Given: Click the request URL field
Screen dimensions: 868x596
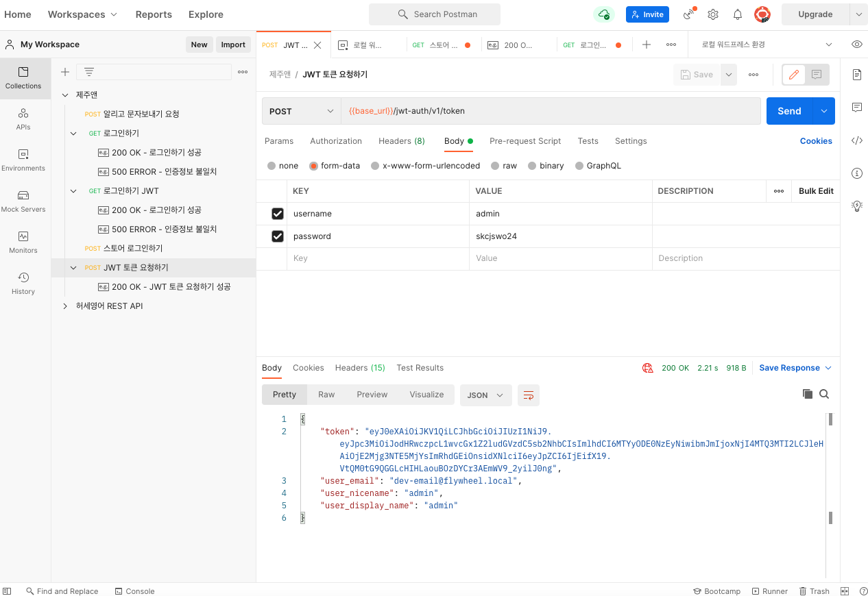Looking at the screenshot, I should coord(551,111).
